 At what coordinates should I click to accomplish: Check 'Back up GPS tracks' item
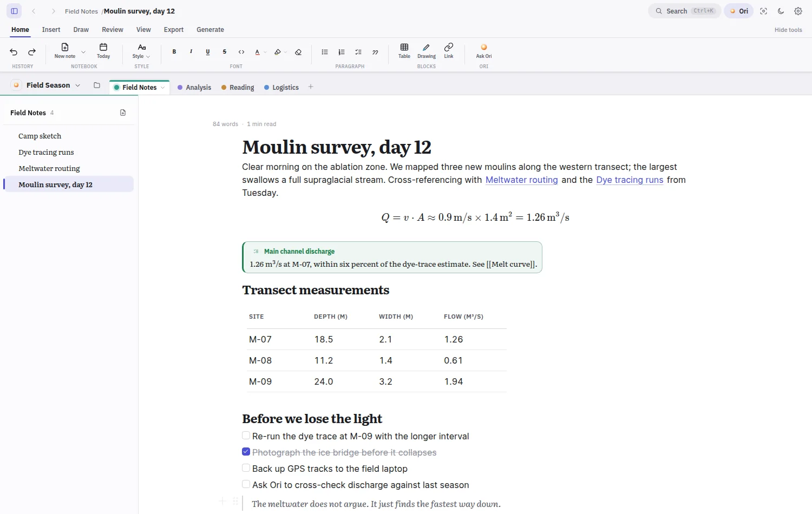(246, 468)
